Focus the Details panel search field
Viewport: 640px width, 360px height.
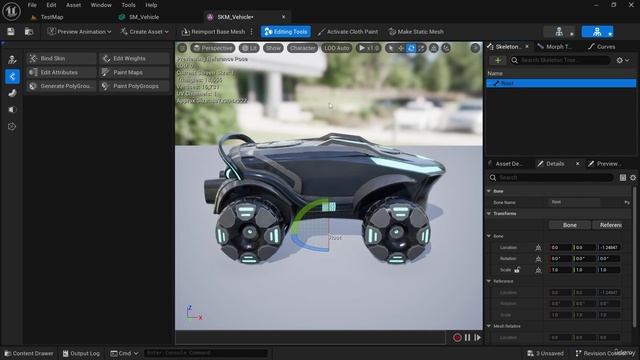pos(551,178)
